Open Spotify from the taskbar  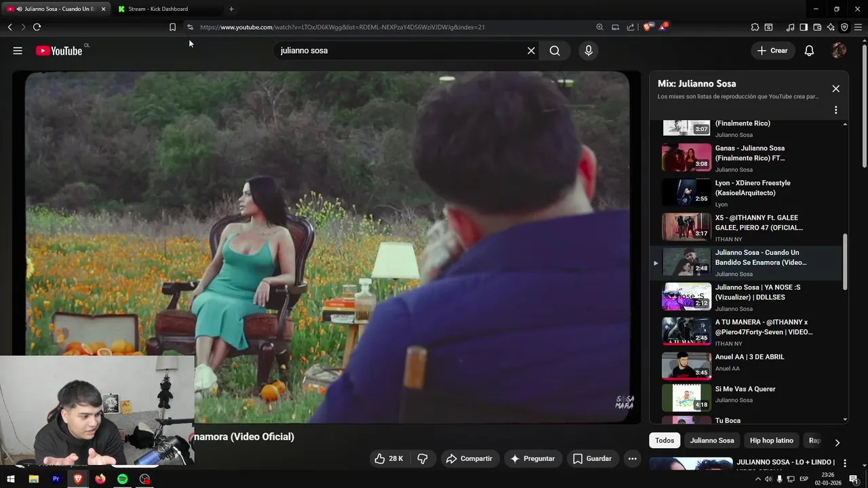pyautogui.click(x=122, y=479)
